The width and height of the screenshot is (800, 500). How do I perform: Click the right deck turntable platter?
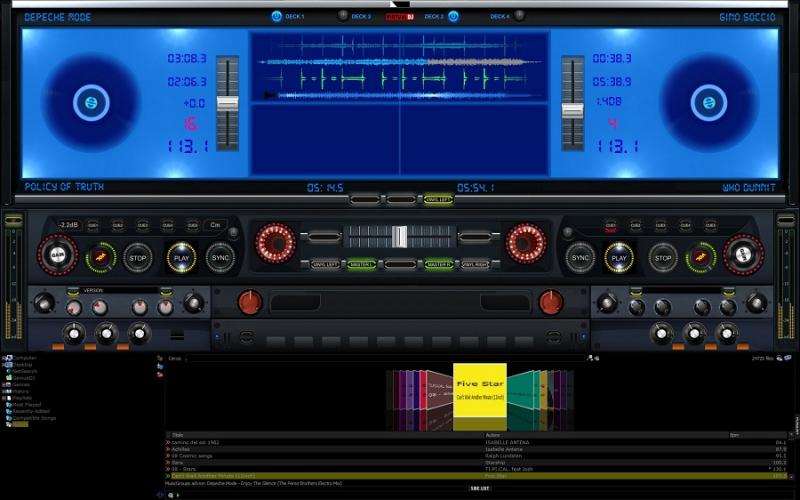click(709, 103)
